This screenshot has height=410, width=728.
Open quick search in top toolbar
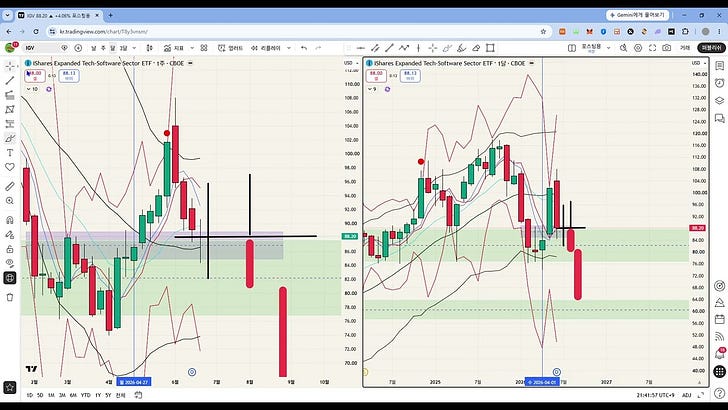[x=623, y=48]
